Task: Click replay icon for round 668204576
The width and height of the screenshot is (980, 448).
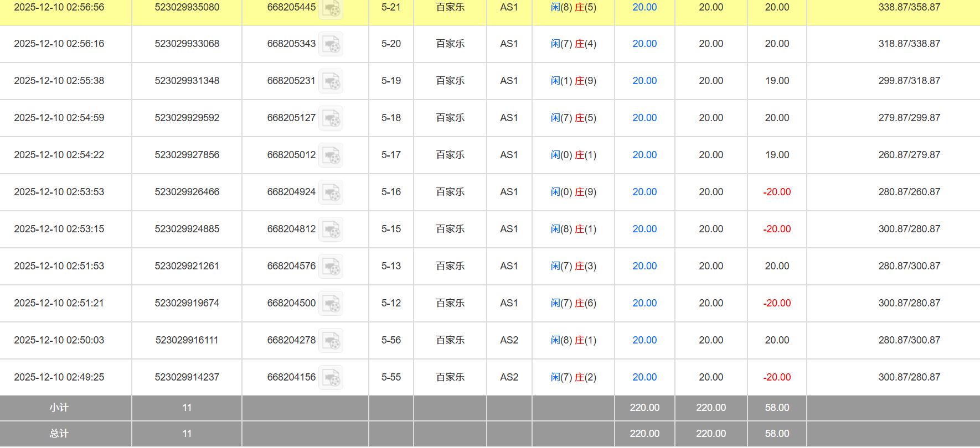Action: [x=331, y=267]
